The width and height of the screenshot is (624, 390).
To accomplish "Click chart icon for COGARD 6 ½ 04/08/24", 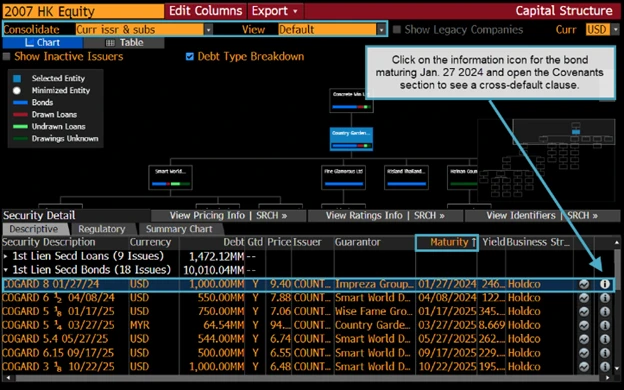I will pos(584,298).
